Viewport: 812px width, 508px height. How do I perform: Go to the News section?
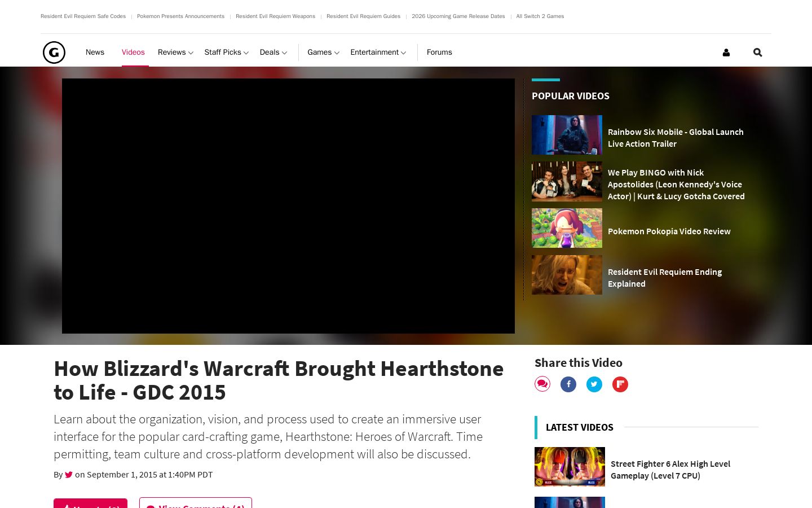pos(95,52)
